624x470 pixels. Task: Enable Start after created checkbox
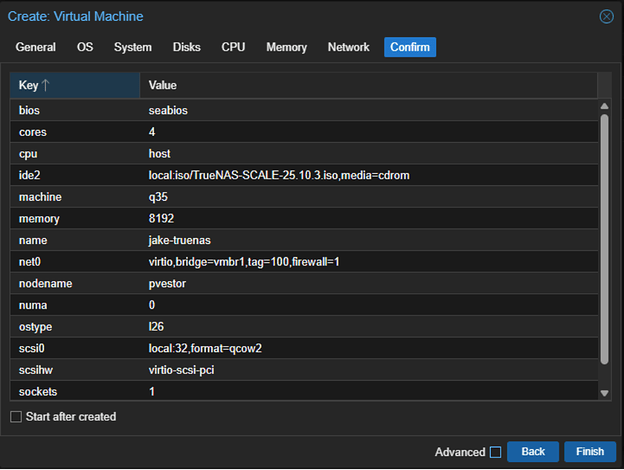16,417
